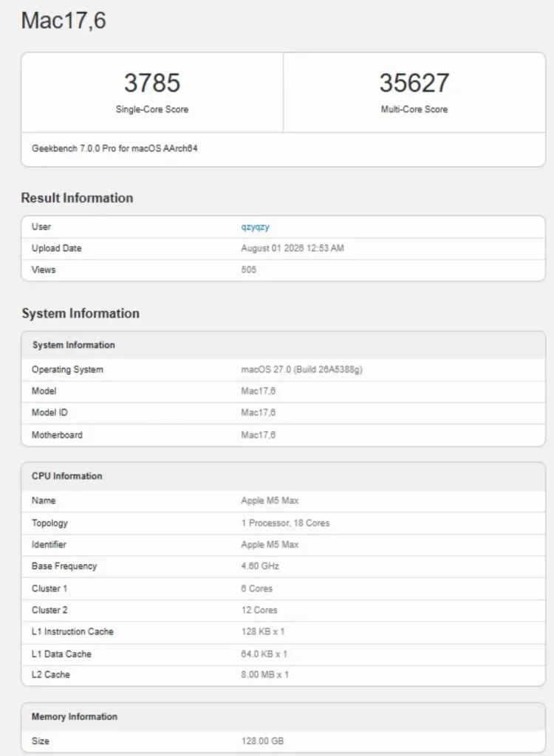Click the Base Frequency label
The width and height of the screenshot is (554, 756).
click(64, 566)
